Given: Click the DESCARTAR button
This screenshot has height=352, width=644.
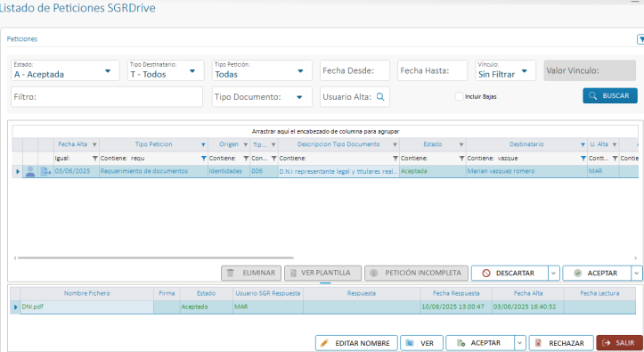Looking at the screenshot, I should [509, 274].
